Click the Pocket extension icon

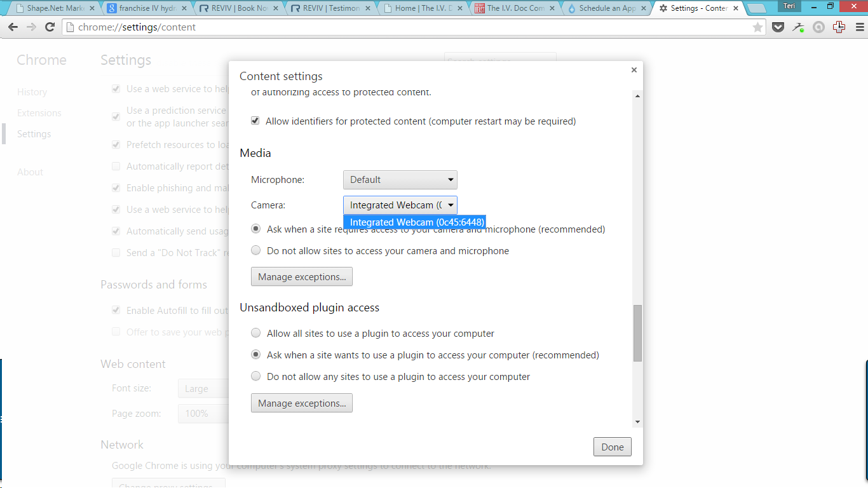coord(778,27)
